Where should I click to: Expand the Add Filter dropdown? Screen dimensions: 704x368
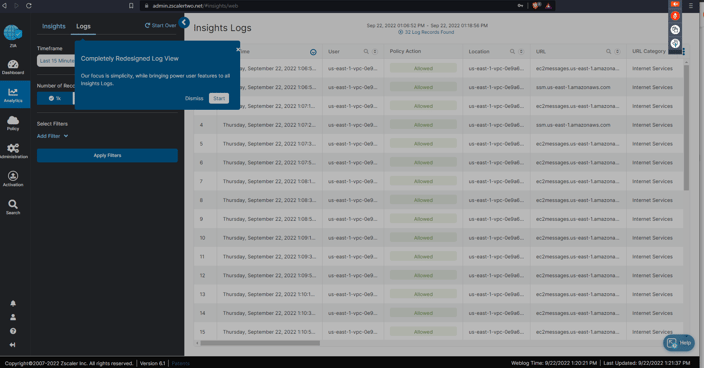pos(53,136)
